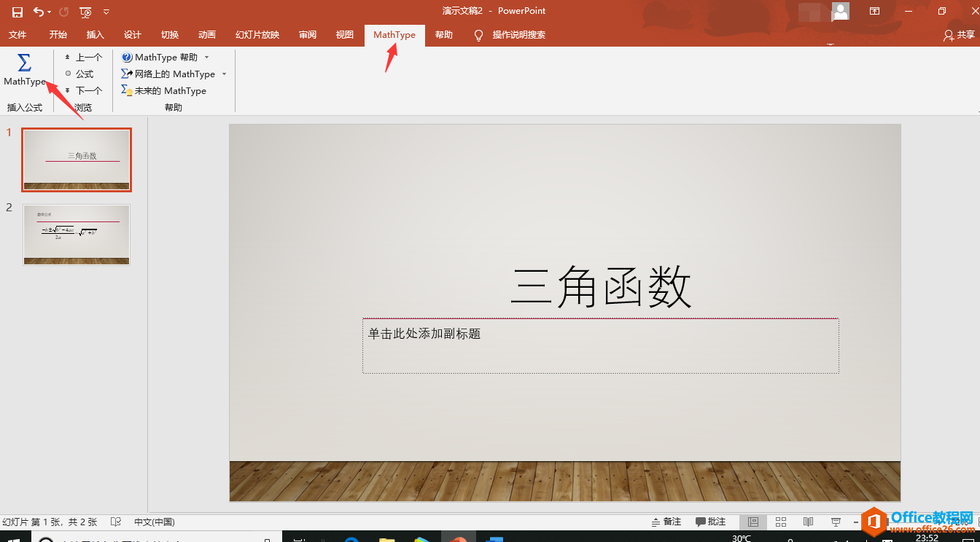
Task: Click the 网络上的 MathType sigma icon
Action: (127, 74)
